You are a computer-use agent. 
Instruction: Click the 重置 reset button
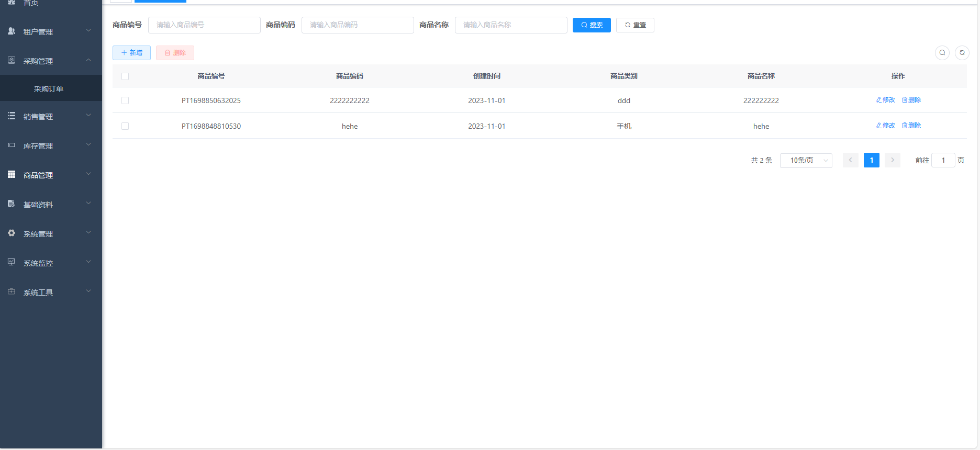[635, 25]
